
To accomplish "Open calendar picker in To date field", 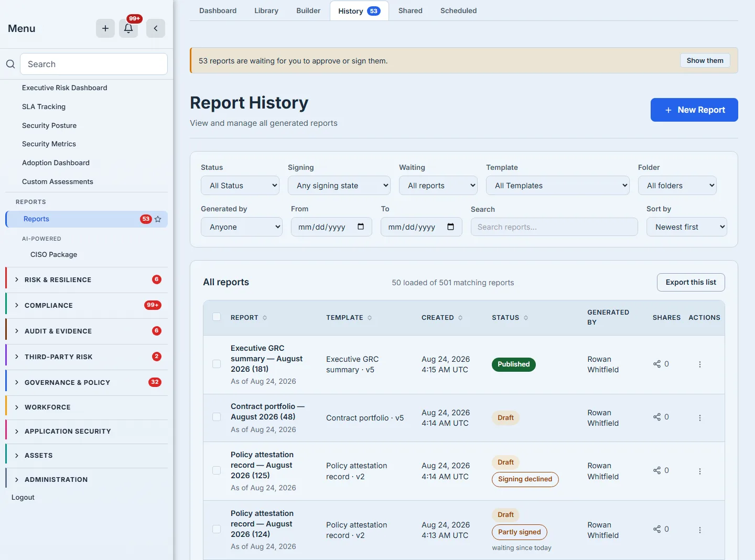I will click(451, 227).
